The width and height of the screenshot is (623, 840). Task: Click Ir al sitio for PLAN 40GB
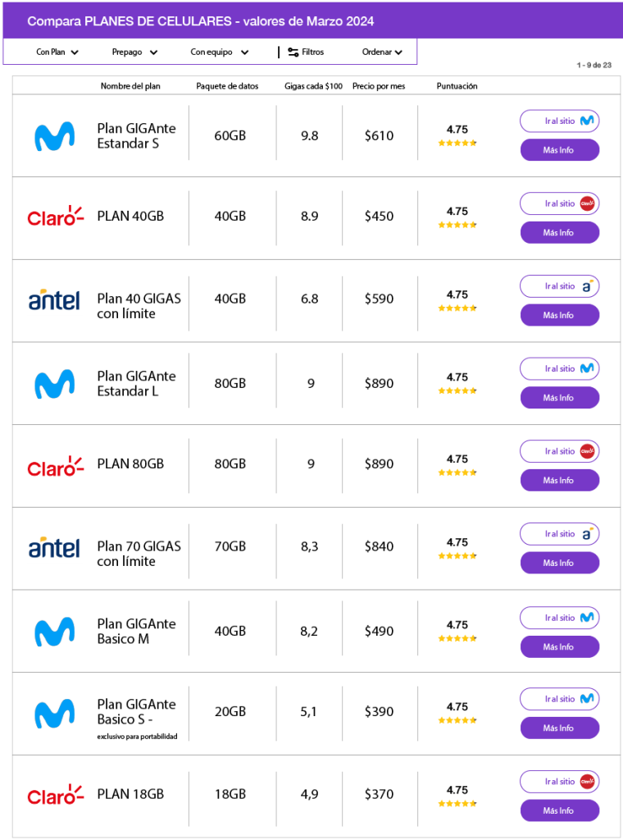559,203
